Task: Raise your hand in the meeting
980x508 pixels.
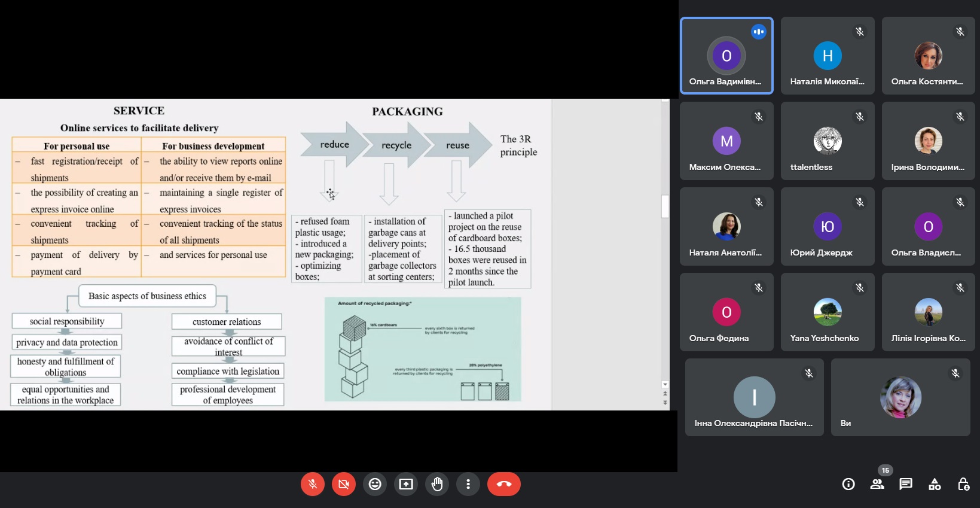Action: coord(437,484)
